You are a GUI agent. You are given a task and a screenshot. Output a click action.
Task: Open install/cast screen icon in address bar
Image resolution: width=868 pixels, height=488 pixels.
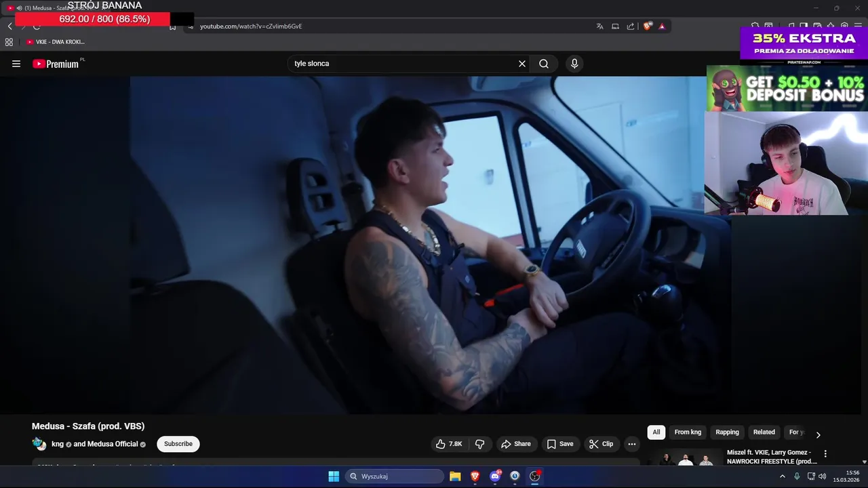pos(615,26)
